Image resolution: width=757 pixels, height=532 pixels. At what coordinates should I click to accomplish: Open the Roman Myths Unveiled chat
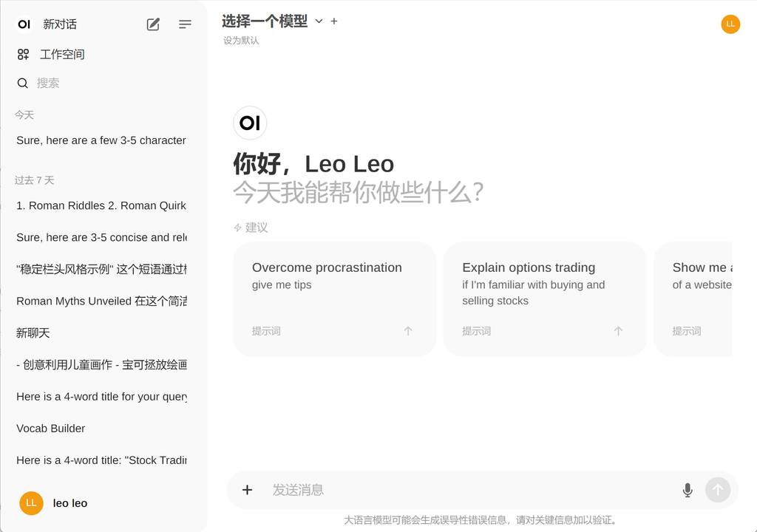tap(101, 301)
